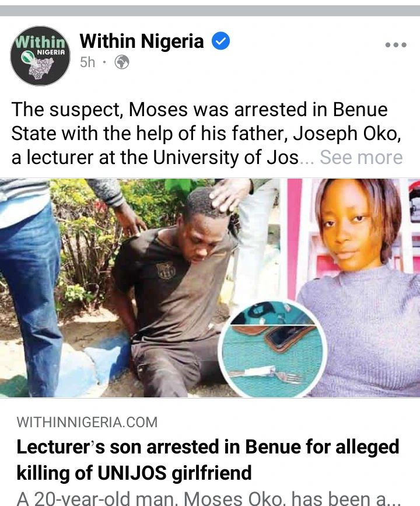
Task: Click the blue verified badge
Action: pos(220,41)
